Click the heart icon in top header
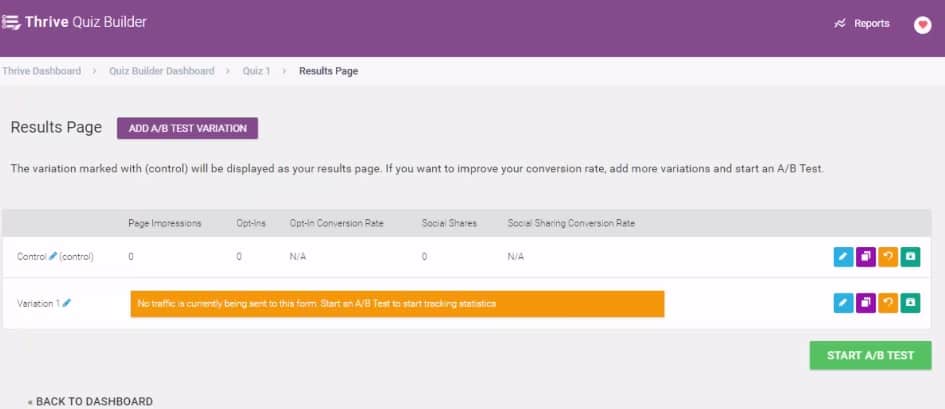Viewport: 945px width, 409px height. click(922, 25)
